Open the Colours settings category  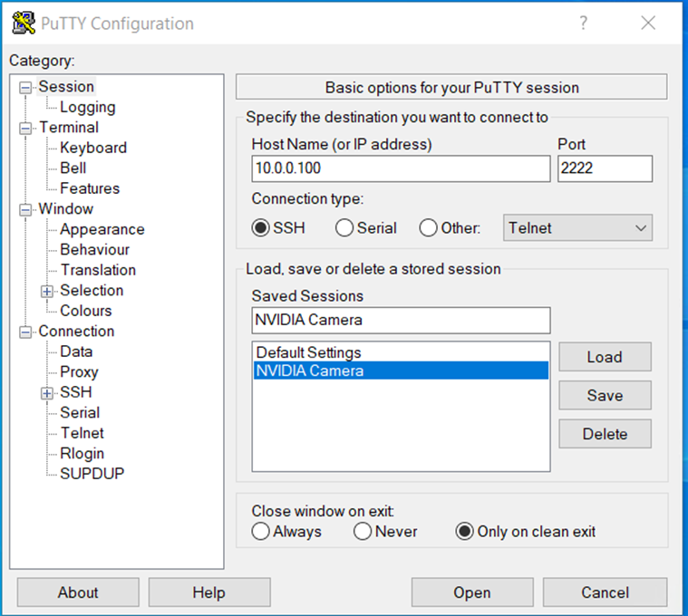click(x=86, y=311)
